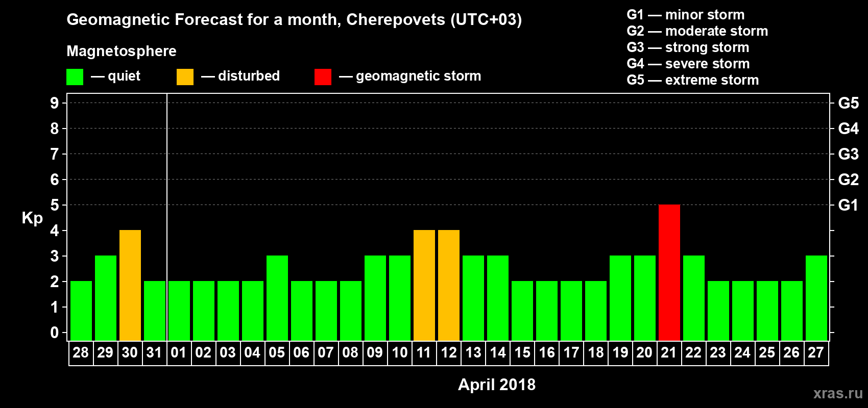
Task: Click the Kp value 0 tick label
Action: click(x=55, y=333)
